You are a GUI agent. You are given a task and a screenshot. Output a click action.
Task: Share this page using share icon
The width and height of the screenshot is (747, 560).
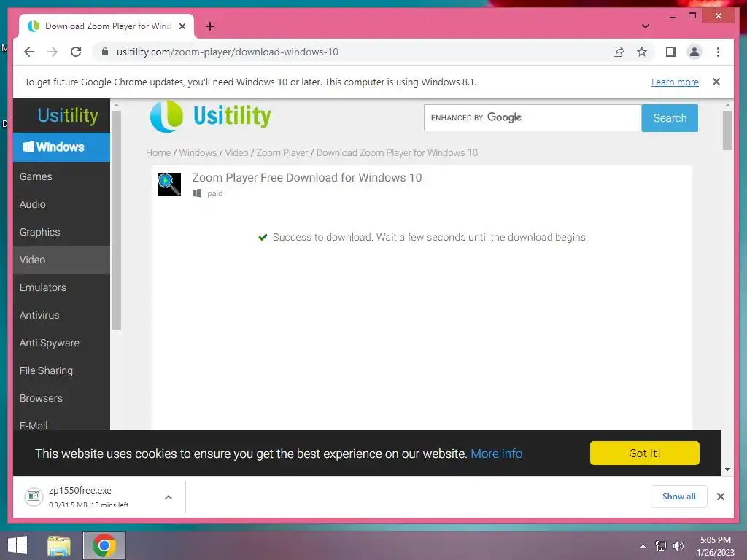[619, 52]
